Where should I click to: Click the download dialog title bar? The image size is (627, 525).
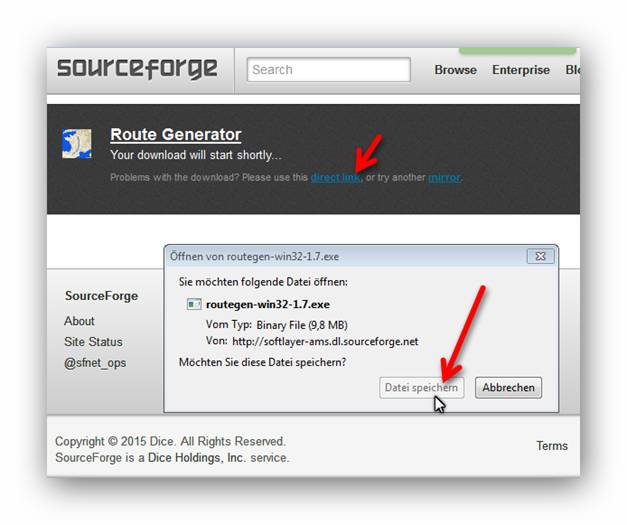346,256
